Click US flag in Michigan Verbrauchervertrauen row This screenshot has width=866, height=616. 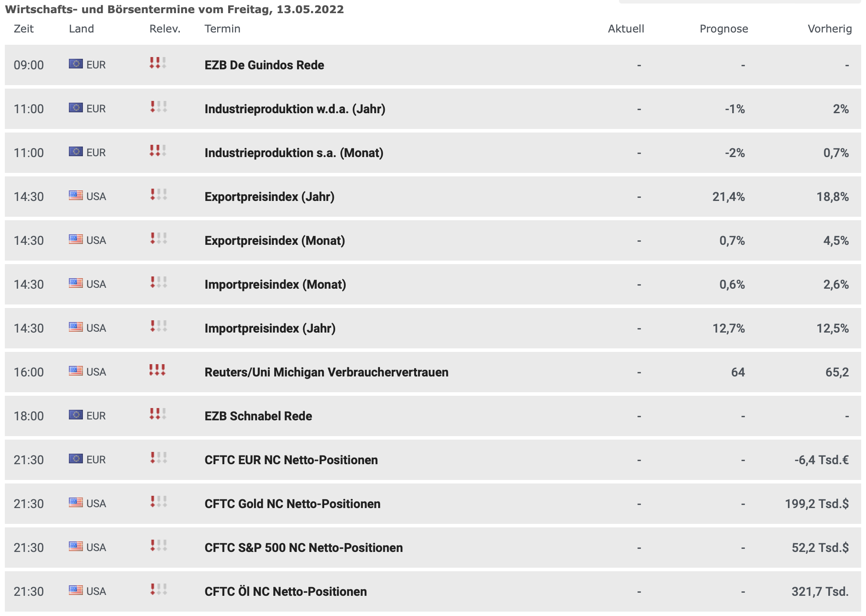75,371
